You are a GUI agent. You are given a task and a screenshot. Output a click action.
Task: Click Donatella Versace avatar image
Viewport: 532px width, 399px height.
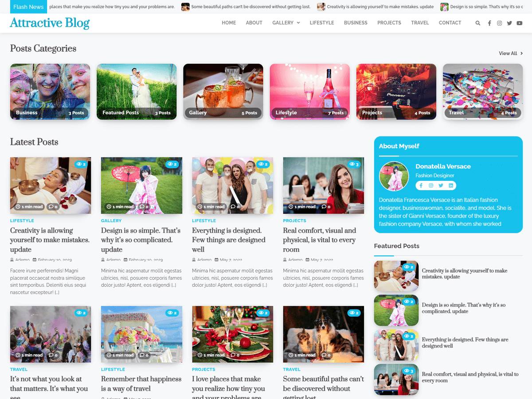tap(394, 176)
